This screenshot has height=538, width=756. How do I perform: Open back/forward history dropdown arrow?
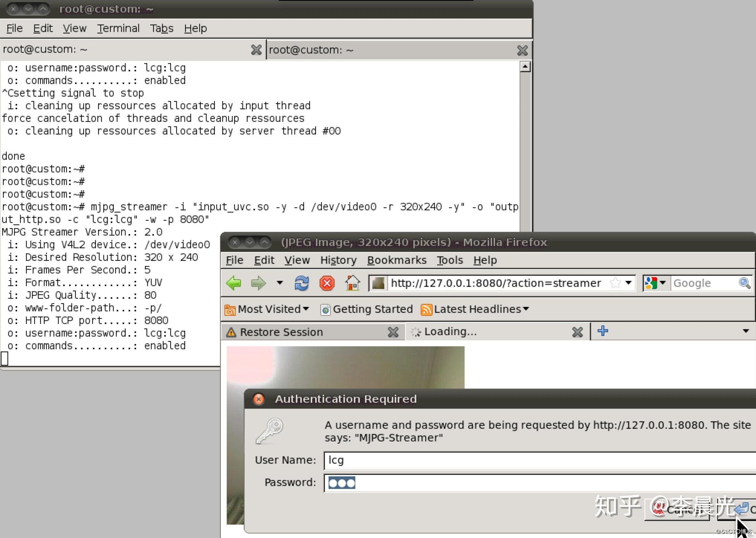point(280,283)
